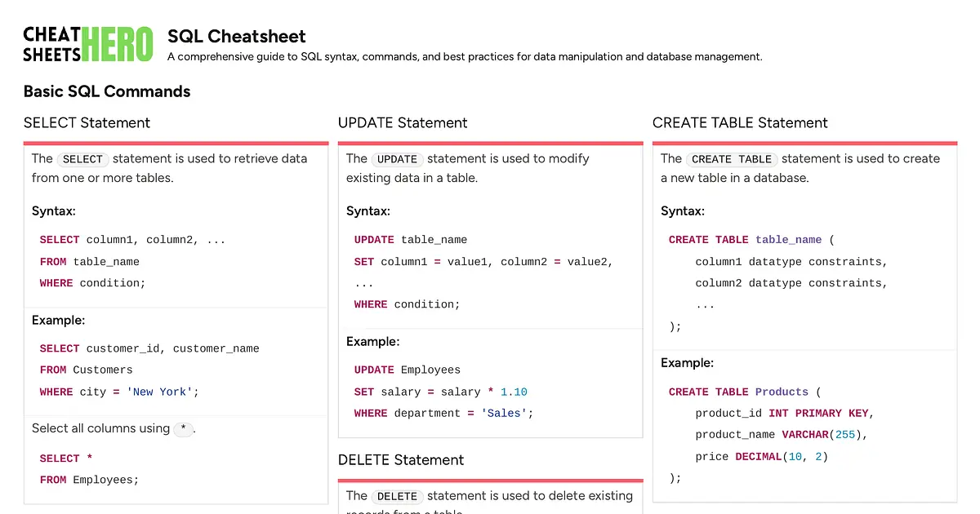
Task: Click the 'New York' string literal link
Action: [x=160, y=392]
